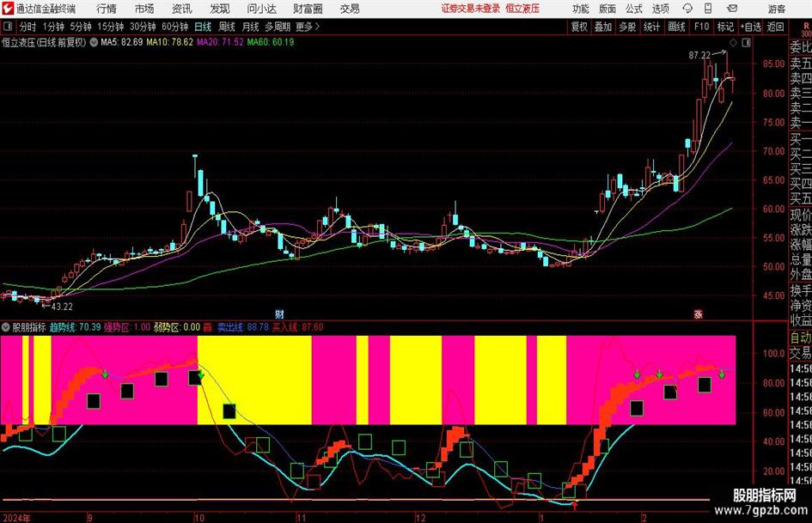Click the 证券交易未登录 login link

coord(471,9)
